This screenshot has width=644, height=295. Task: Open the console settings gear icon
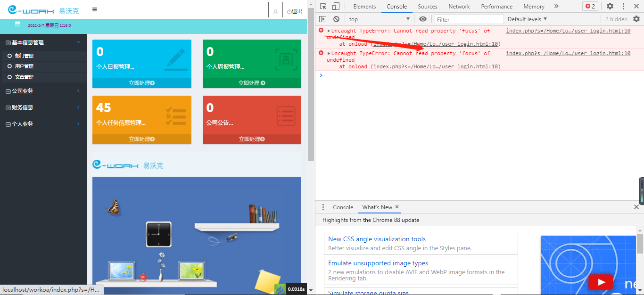click(x=636, y=19)
